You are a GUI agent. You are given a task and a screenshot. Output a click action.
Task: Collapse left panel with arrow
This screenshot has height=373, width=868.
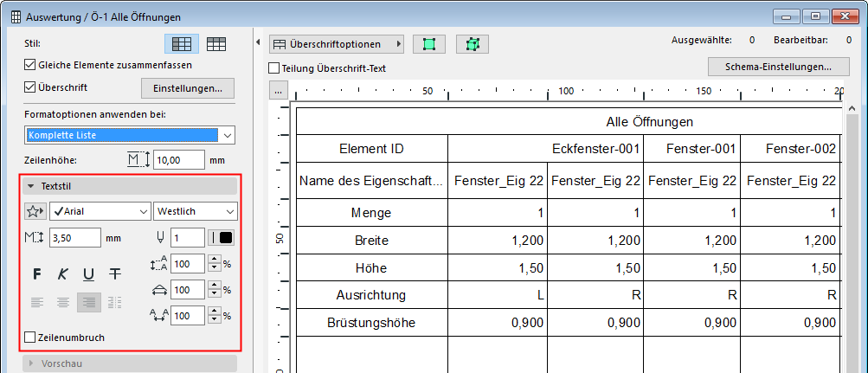(258, 43)
